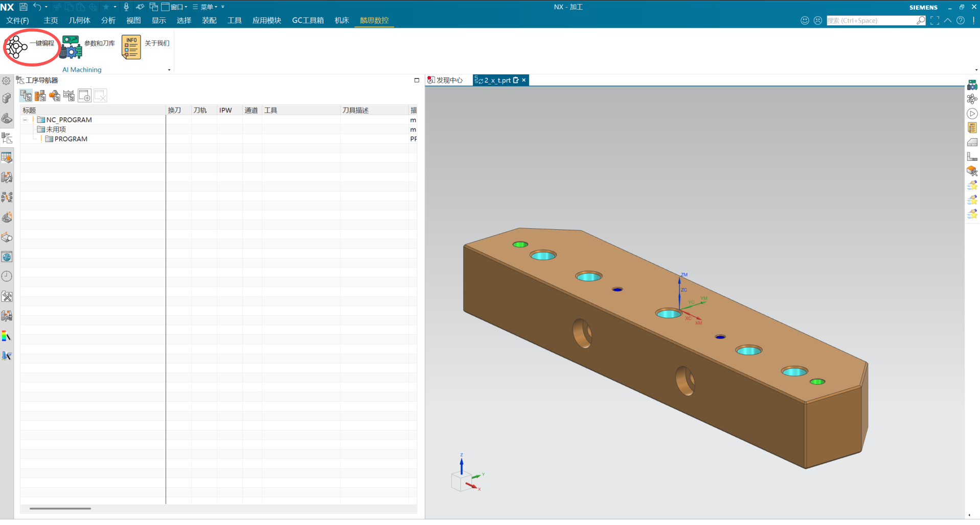The width and height of the screenshot is (980, 525).
Task: Click the smiley face feedback icon
Action: pos(805,20)
